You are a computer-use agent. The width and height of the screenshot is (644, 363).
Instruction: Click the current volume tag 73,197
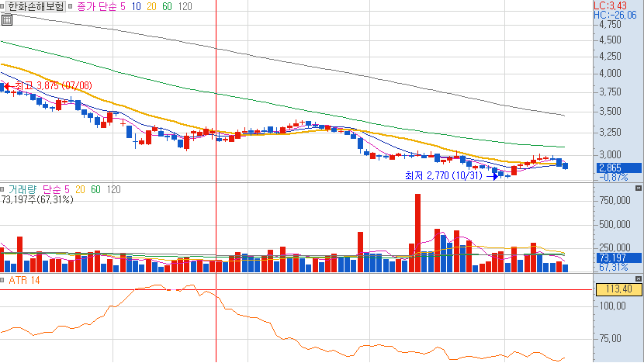click(x=618, y=258)
